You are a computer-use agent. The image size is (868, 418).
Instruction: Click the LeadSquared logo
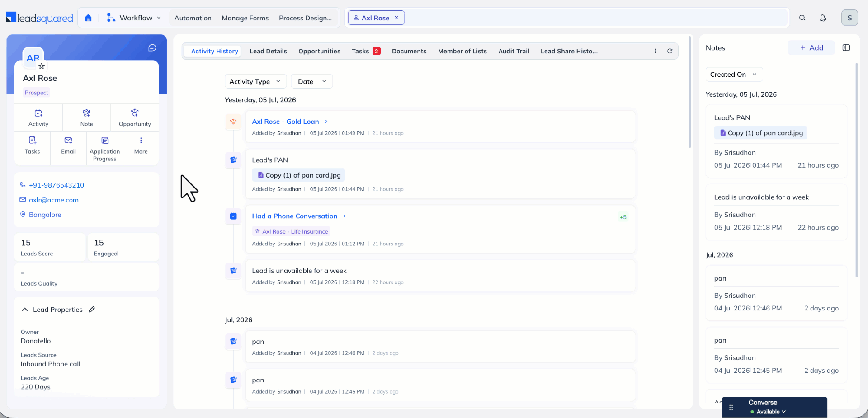[x=40, y=18]
